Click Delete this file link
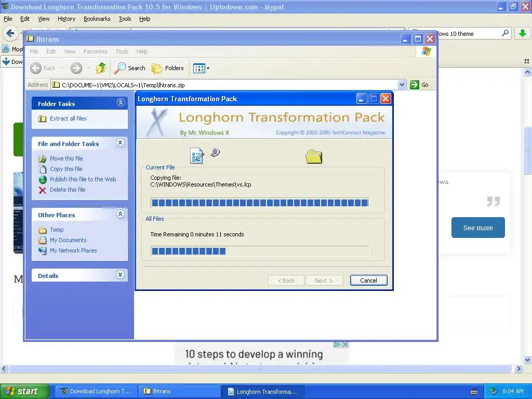Viewport: 532px width, 399px height. tap(68, 190)
